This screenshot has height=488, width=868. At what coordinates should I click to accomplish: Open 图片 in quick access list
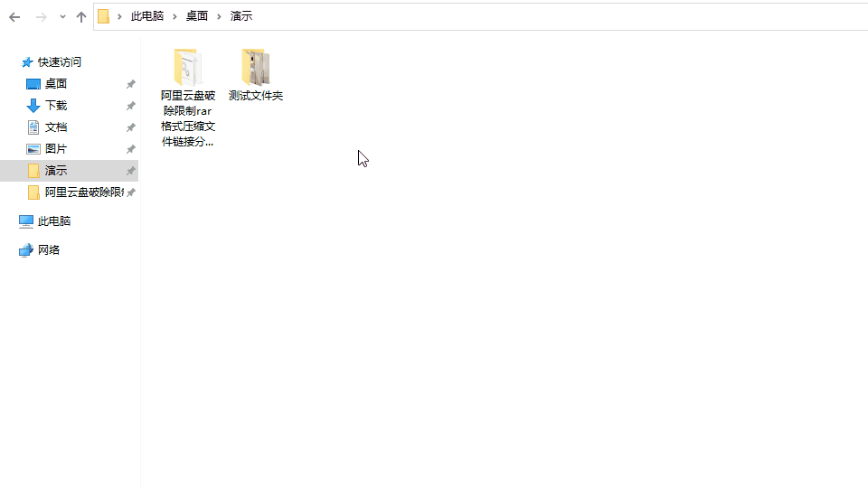click(x=56, y=149)
